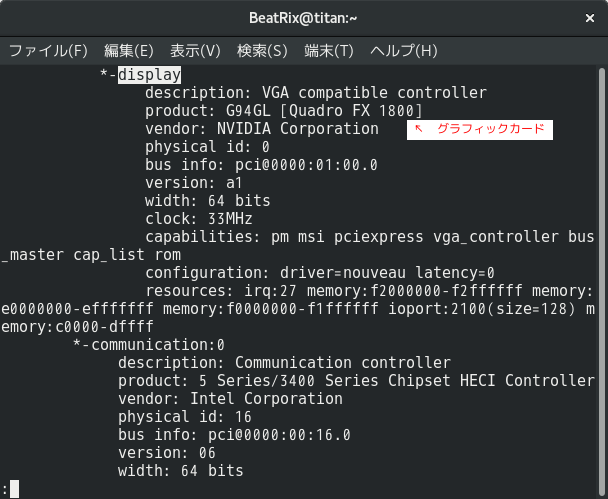The height and width of the screenshot is (499, 608).
Task: Click the pager prompt cursor block
Action: pos(14,489)
